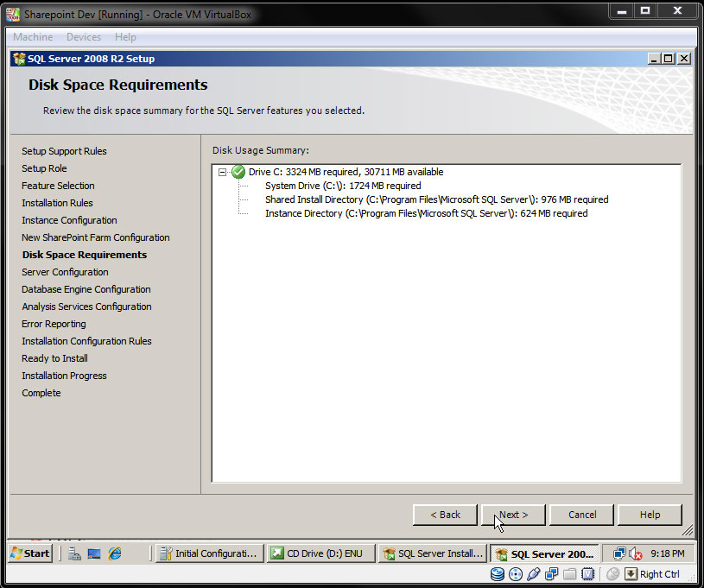Switch to Initial Configuration Tasks taskbar window
Screen dimensions: 704x588
click(x=209, y=553)
